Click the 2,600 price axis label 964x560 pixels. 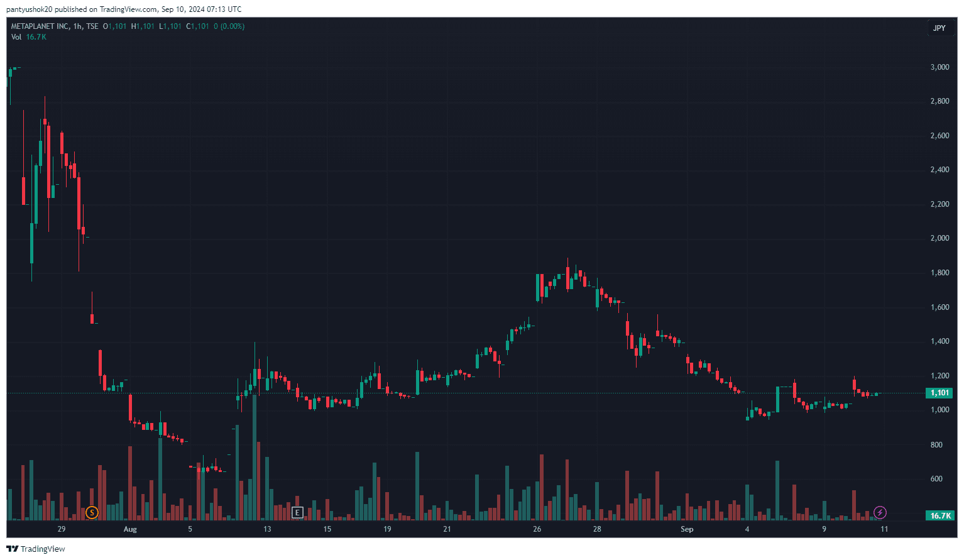coord(939,136)
